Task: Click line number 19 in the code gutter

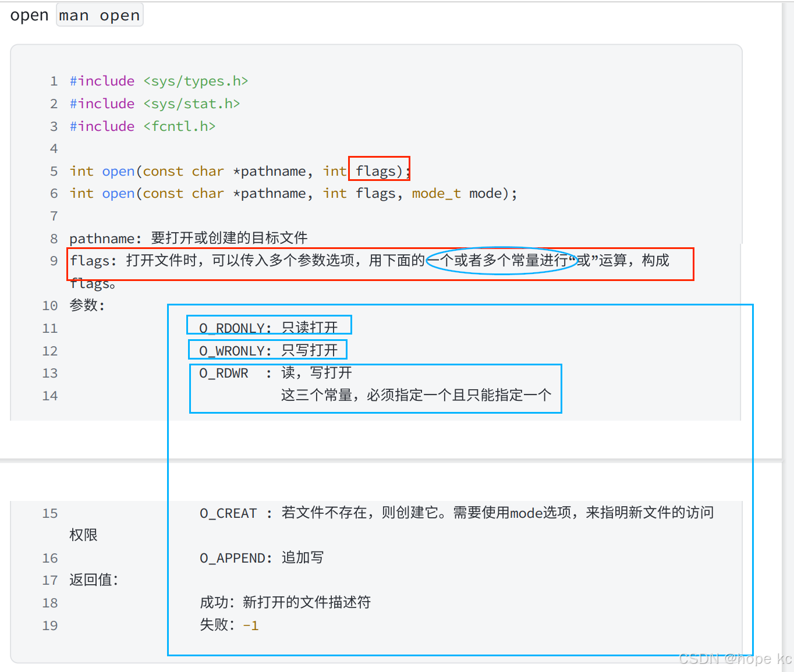Action: pos(50,625)
